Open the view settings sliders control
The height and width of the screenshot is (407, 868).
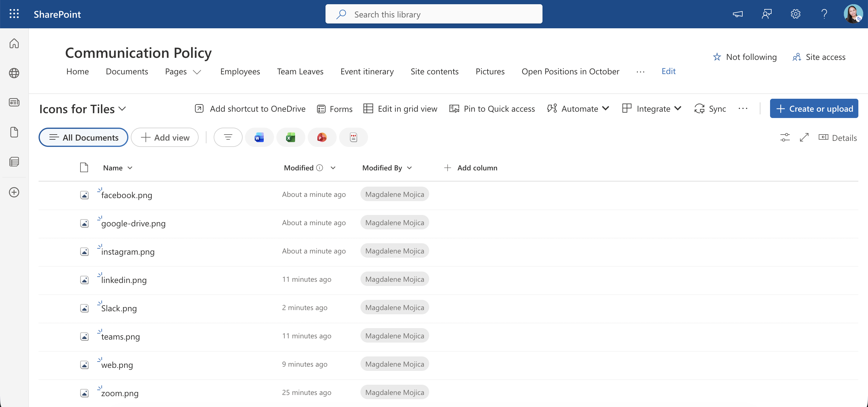click(785, 137)
